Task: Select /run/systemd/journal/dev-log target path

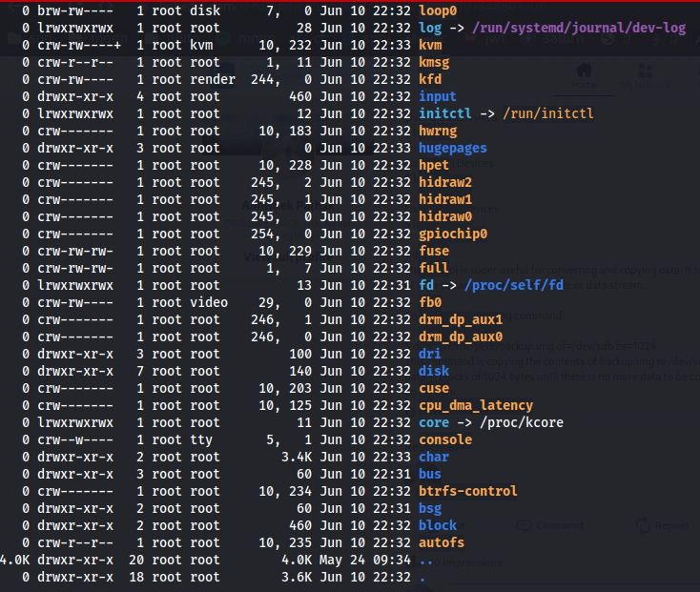Action: (x=579, y=28)
